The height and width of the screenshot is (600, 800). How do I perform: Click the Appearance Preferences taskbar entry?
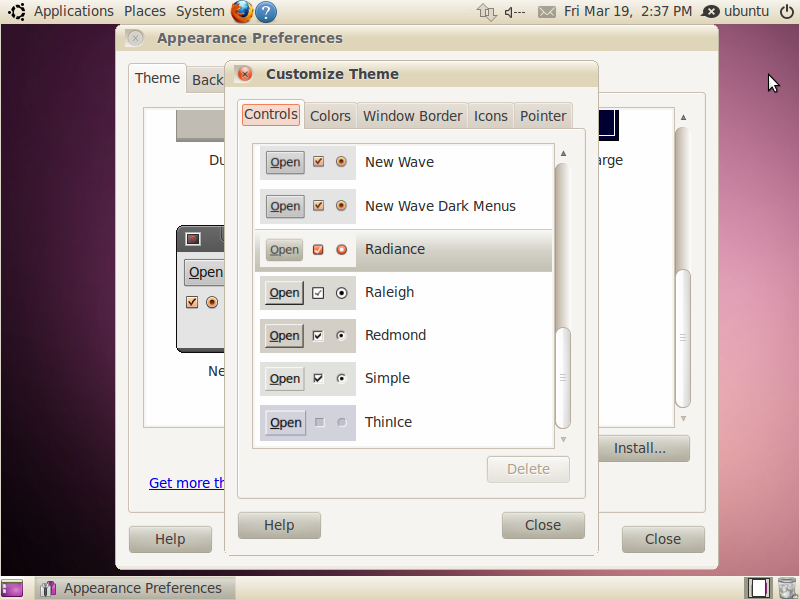click(x=135, y=588)
